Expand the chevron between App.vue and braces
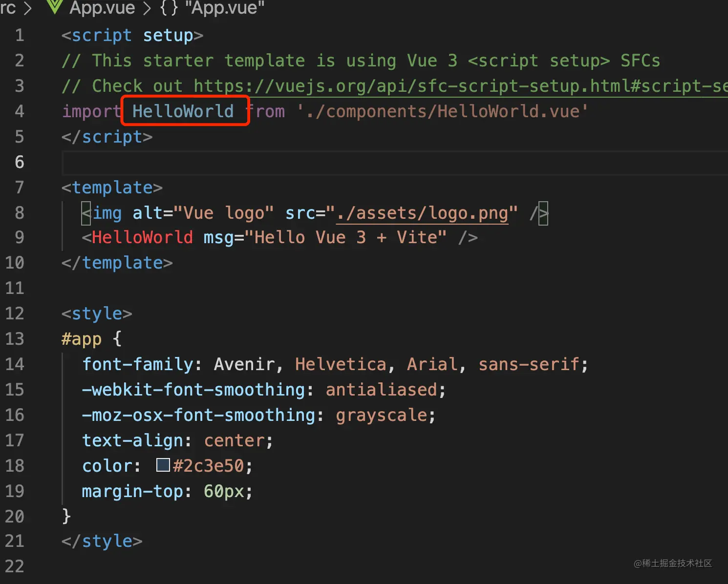The height and width of the screenshot is (584, 728). click(147, 8)
